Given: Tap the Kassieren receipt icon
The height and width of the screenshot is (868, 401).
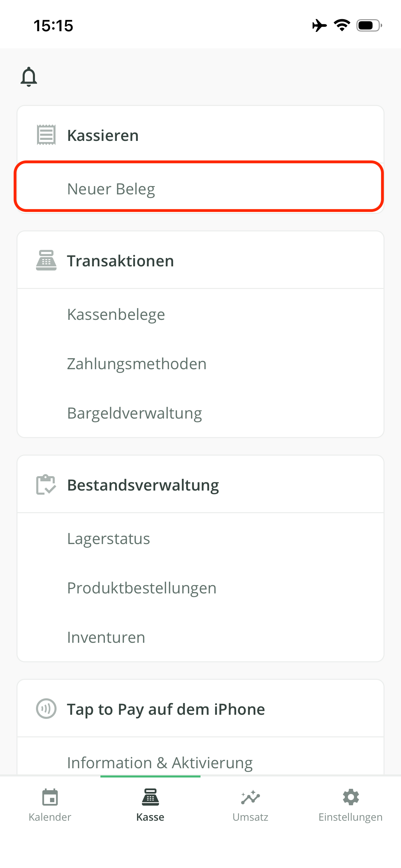Looking at the screenshot, I should click(46, 135).
